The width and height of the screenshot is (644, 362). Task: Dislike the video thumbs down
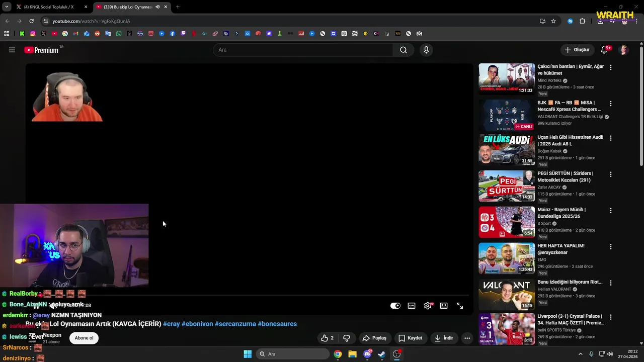pos(346,338)
